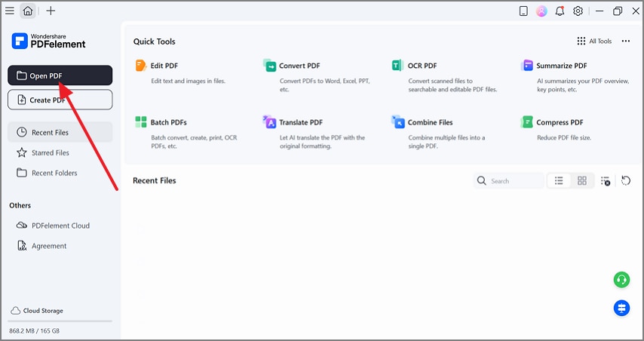644x341 pixels.
Task: Click 'Edit text and images in files.' description
Action: [188, 81]
